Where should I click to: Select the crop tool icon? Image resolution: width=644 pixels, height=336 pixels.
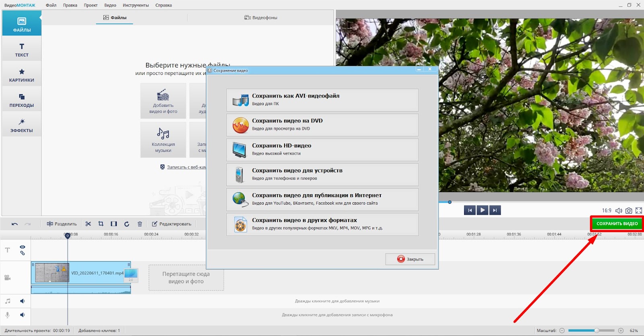pyautogui.click(x=101, y=224)
